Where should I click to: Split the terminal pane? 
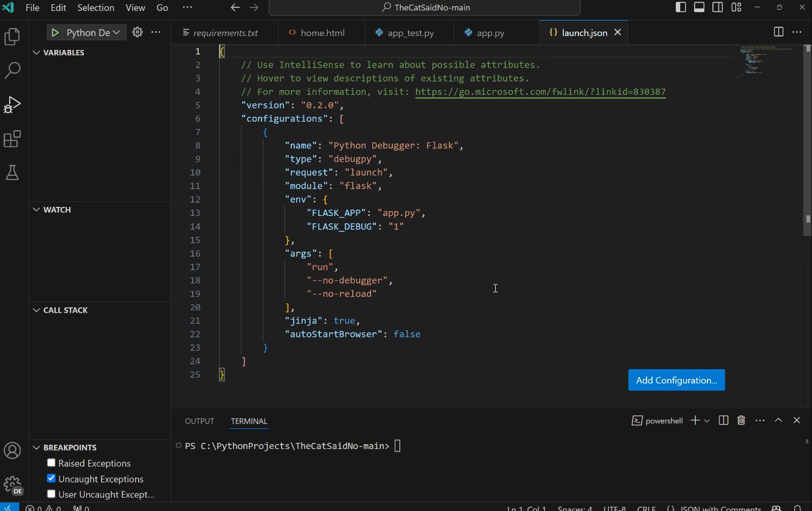click(723, 420)
